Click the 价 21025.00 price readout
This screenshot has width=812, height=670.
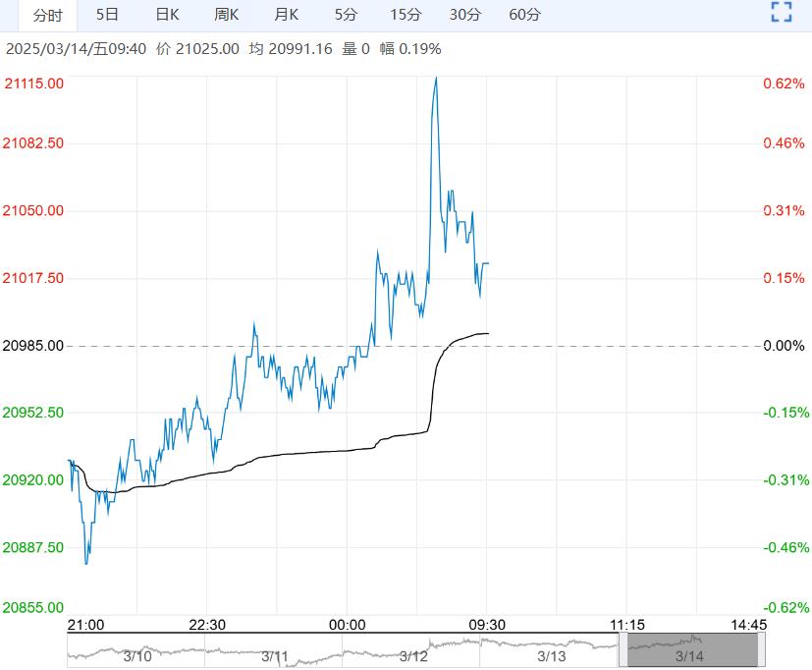pos(197,49)
